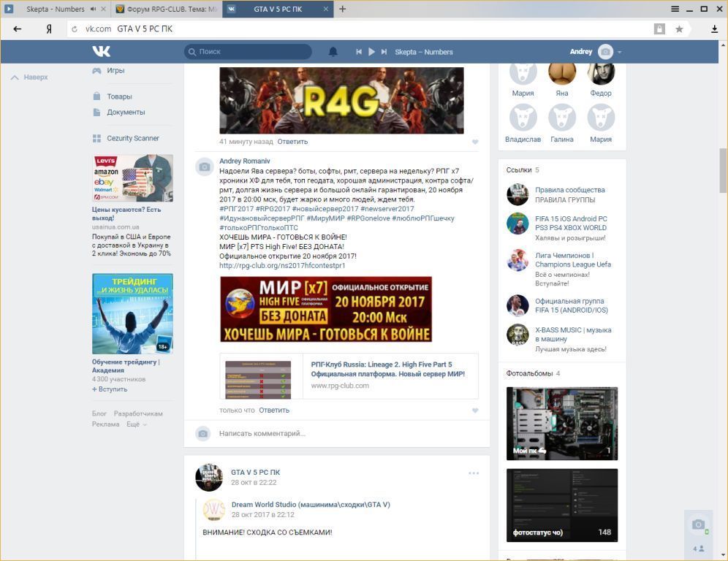Open browser hamburger menu
The height and width of the screenshot is (561, 728).
click(x=675, y=9)
